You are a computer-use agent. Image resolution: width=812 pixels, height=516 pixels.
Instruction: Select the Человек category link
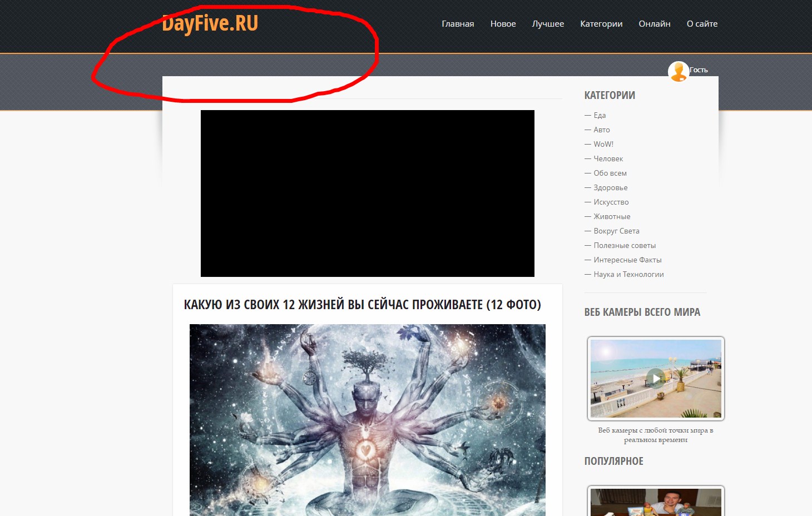[x=608, y=158]
